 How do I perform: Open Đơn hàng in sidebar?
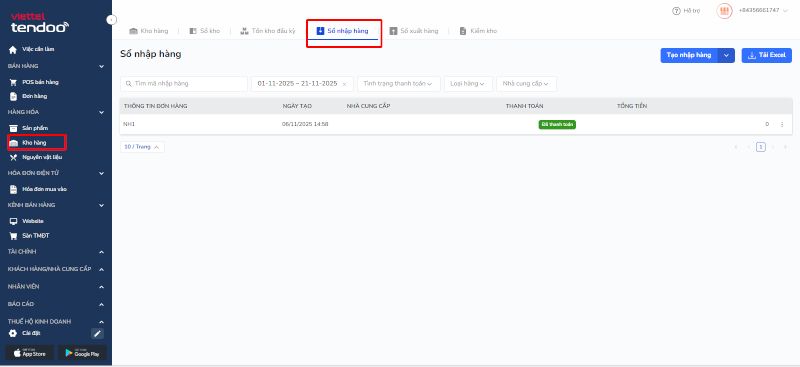pyautogui.click(x=29, y=96)
